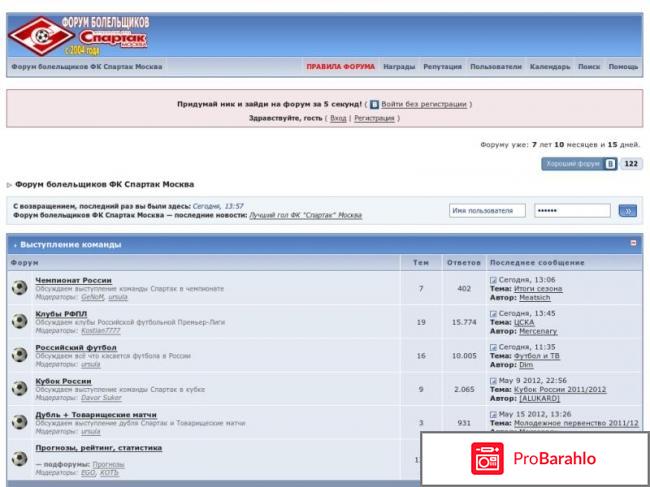Click the soccer ball icon beside Клубы РФПЛ
This screenshot has height=487, width=650.
coord(19,320)
